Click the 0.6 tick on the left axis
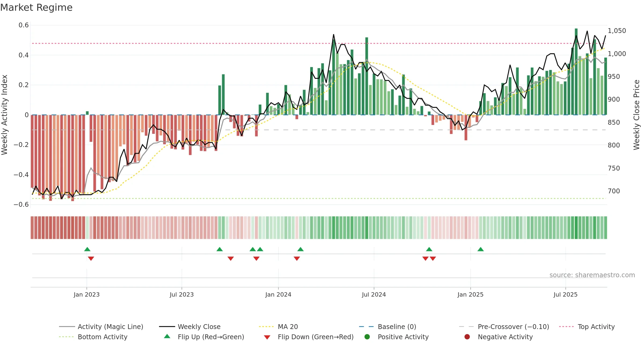The image size is (644, 362). tap(24, 25)
